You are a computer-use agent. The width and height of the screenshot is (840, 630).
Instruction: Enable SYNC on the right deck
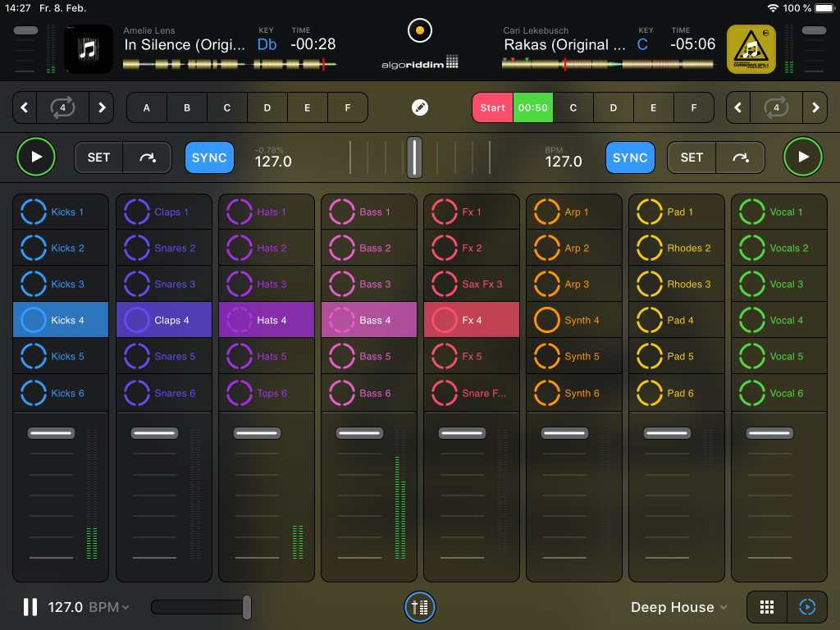pos(630,157)
